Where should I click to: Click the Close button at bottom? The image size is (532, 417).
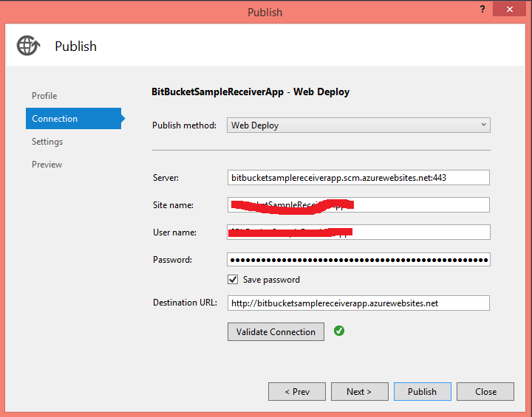pos(485,392)
